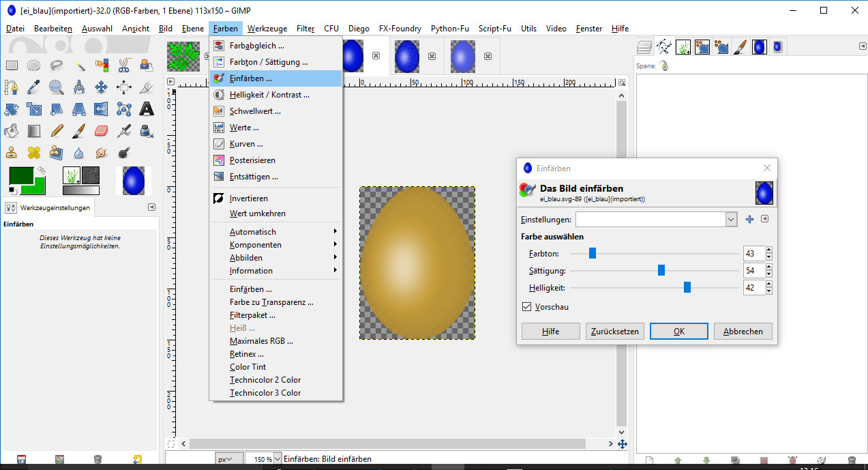
Task: Select the Eraser tool
Action: (x=102, y=131)
